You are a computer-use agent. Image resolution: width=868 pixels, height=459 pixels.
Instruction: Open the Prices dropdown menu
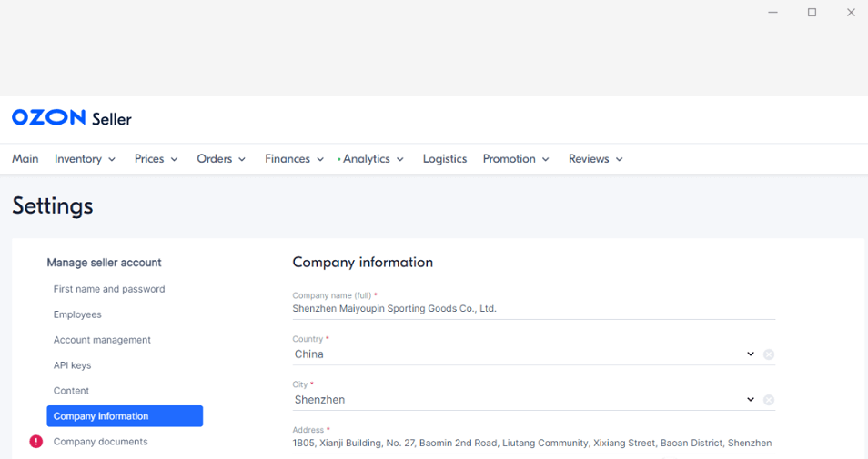click(156, 159)
